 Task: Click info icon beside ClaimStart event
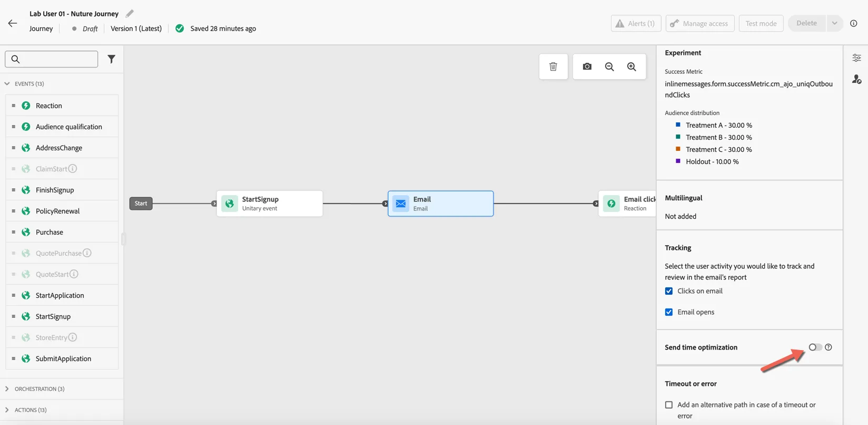[x=73, y=169]
